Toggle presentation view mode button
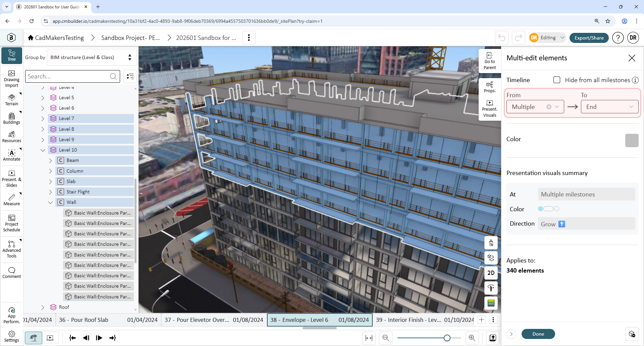644x346 pixels. tap(50, 338)
